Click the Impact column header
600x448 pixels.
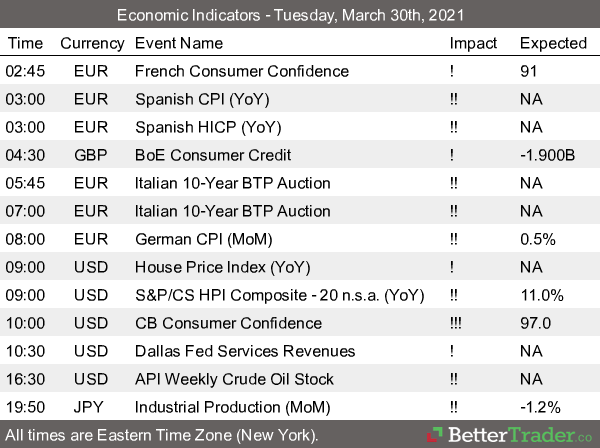(473, 43)
